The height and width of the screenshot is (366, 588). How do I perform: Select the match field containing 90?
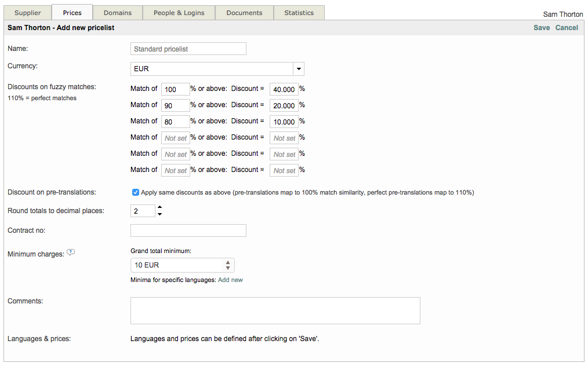[175, 105]
